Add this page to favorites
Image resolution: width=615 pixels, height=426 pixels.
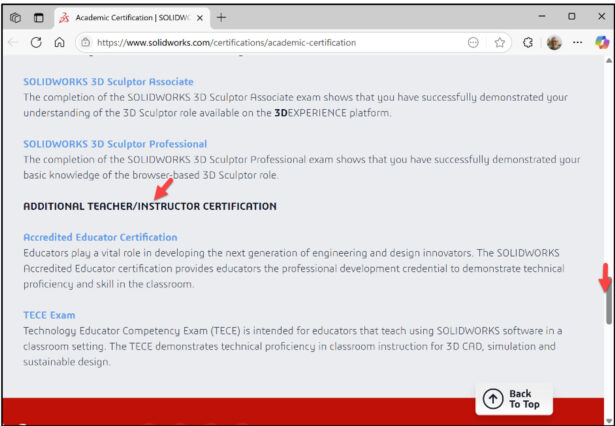coord(499,42)
